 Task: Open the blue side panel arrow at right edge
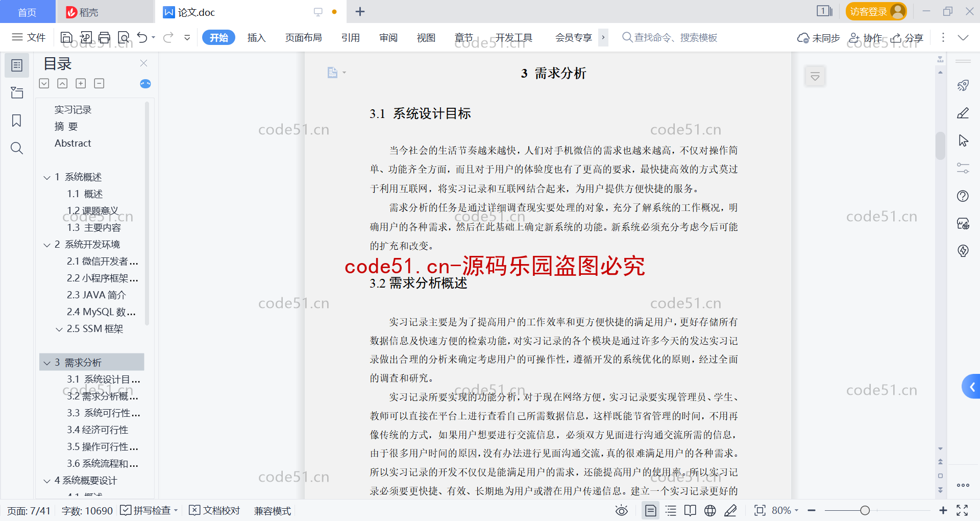click(x=971, y=387)
